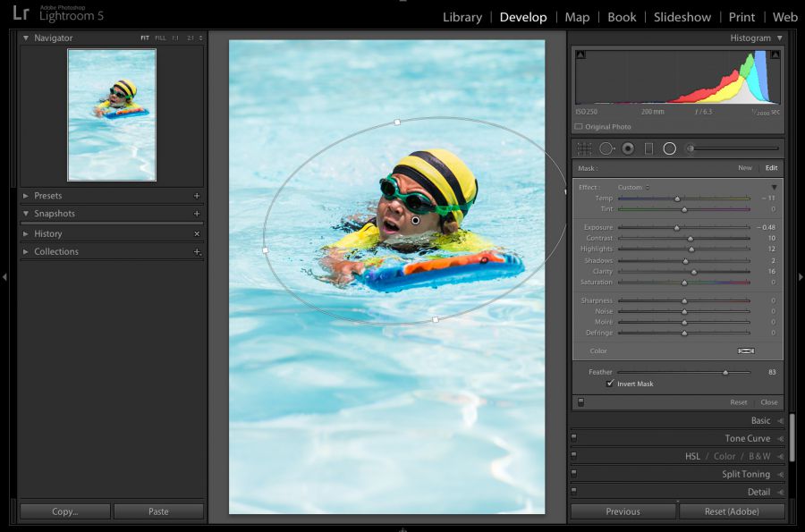This screenshot has height=532, width=805.
Task: Switch to the Library module
Action: click(462, 17)
